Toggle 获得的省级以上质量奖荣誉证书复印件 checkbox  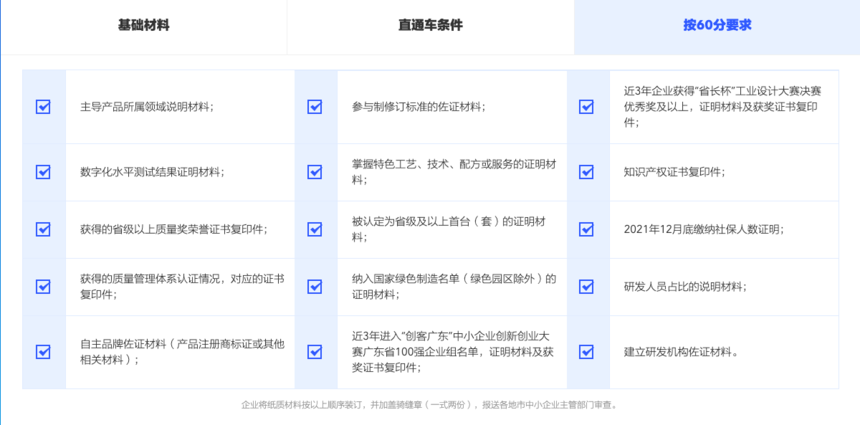[x=43, y=229]
